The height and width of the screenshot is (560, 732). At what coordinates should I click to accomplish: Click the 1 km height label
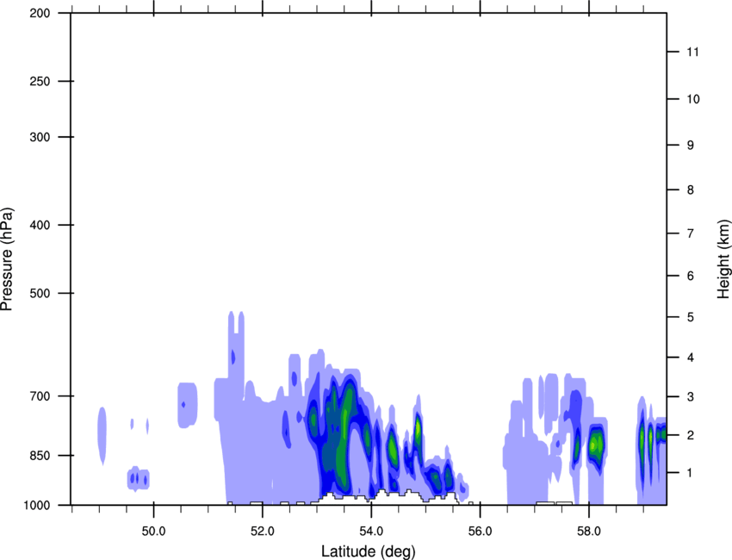point(691,473)
